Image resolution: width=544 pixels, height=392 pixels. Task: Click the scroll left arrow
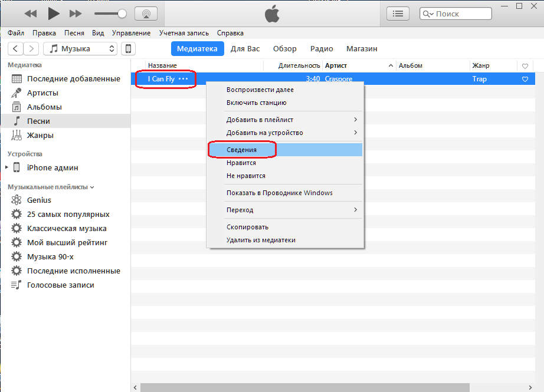(x=135, y=387)
